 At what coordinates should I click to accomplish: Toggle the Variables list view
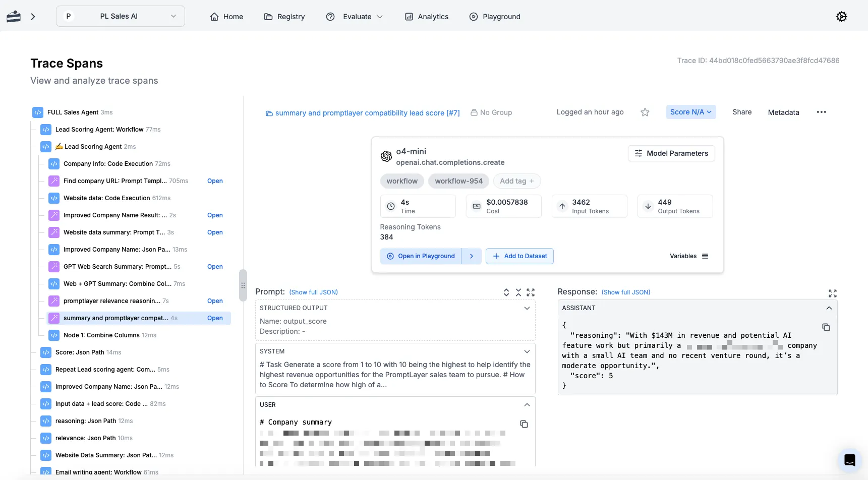[x=705, y=256]
